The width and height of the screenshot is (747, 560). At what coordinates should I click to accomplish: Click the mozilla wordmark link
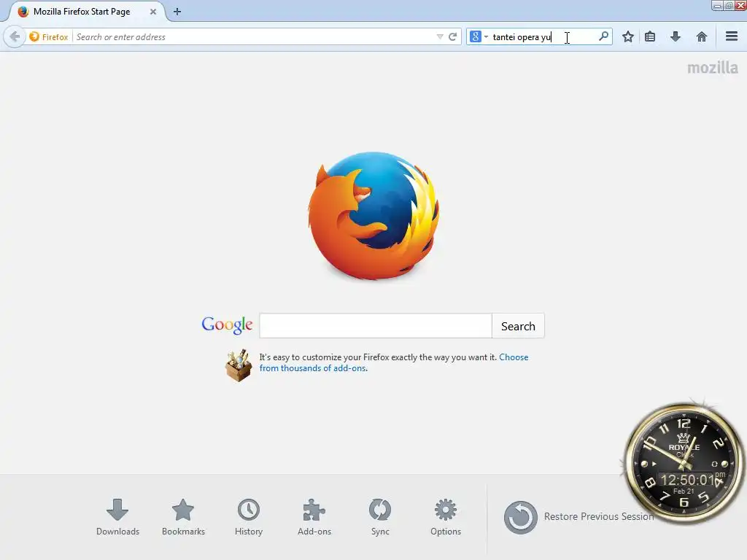click(x=713, y=68)
